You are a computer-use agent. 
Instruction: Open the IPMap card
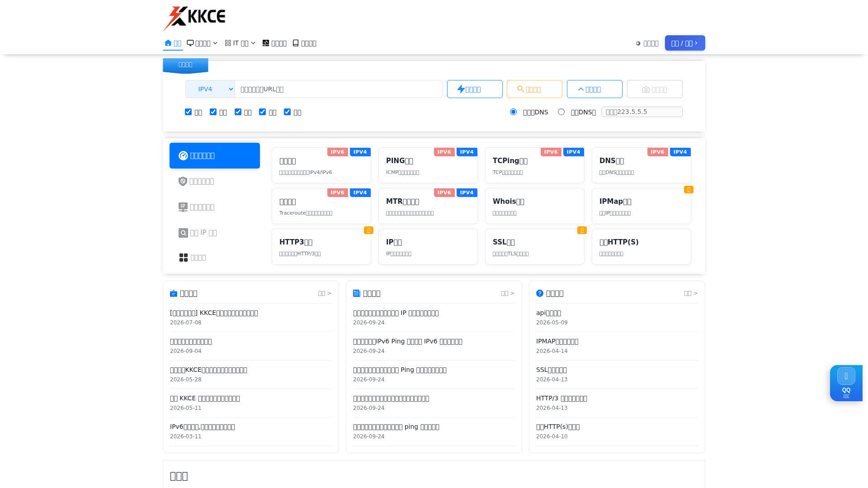click(x=642, y=206)
